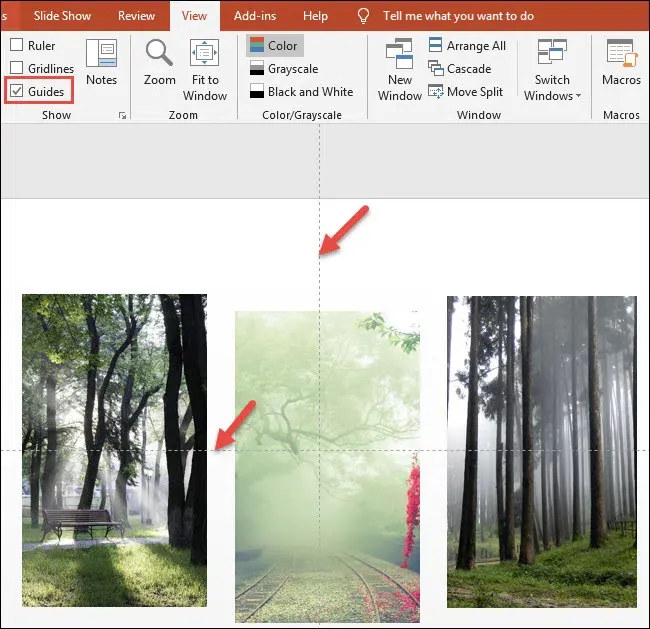Viewport: 650px width, 629px height.
Task: Open the Review ribbon tab
Action: (x=136, y=16)
